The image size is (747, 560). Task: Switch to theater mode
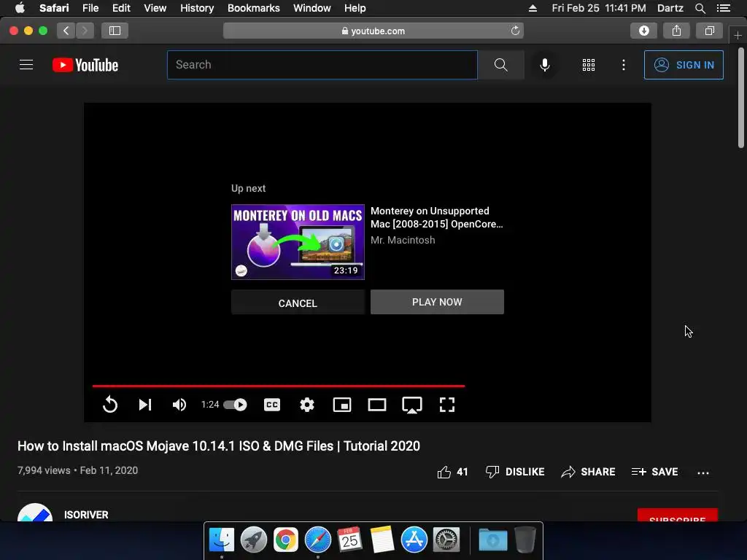[x=377, y=405]
